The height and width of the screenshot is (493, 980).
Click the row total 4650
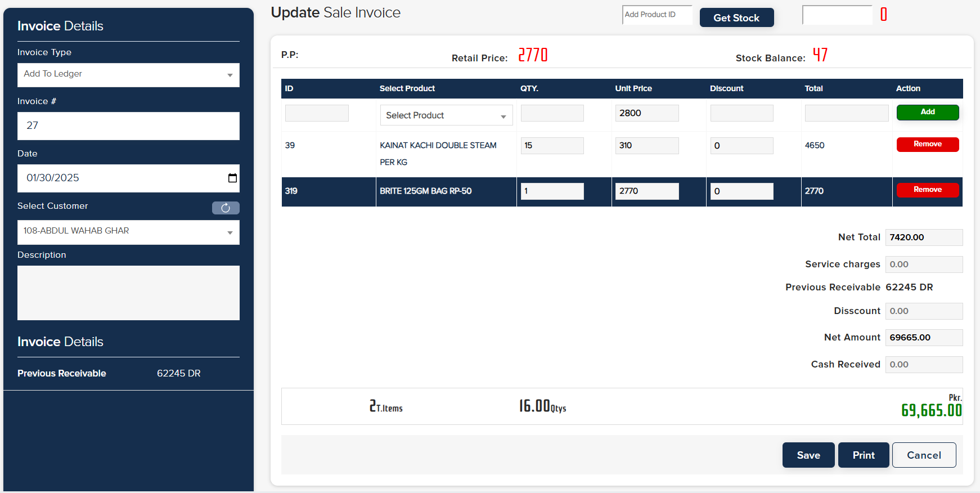pos(815,145)
